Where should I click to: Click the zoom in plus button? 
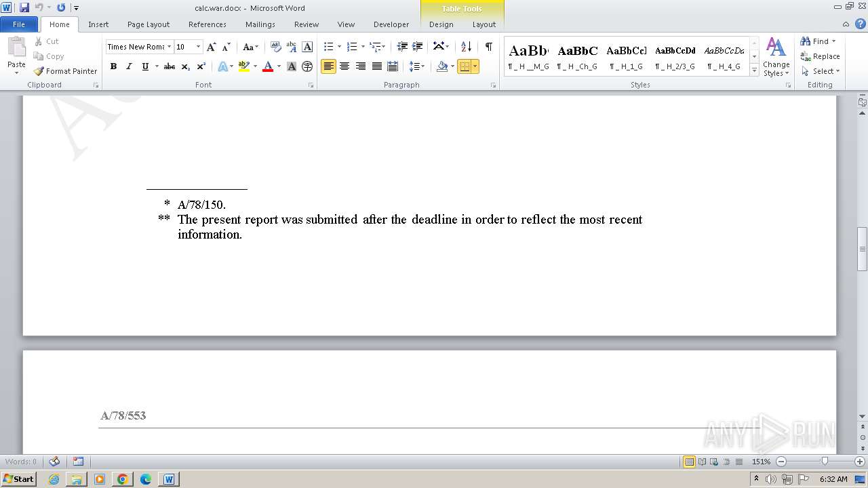pyautogui.click(x=859, y=462)
